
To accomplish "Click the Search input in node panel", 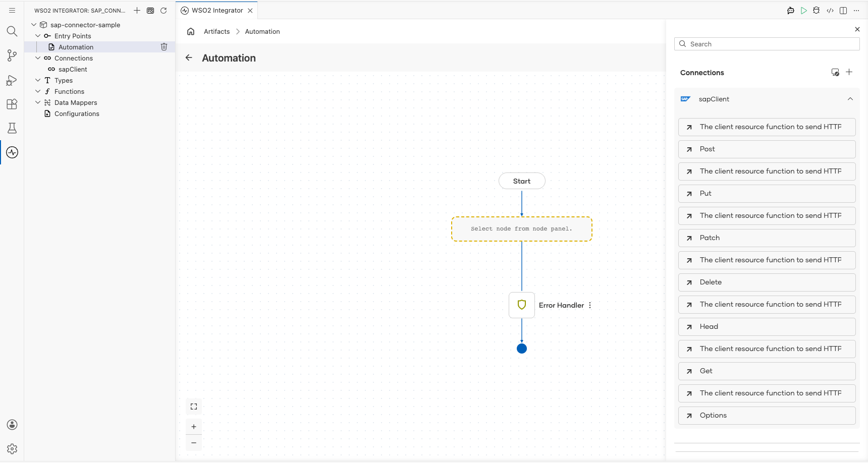I will pyautogui.click(x=767, y=44).
